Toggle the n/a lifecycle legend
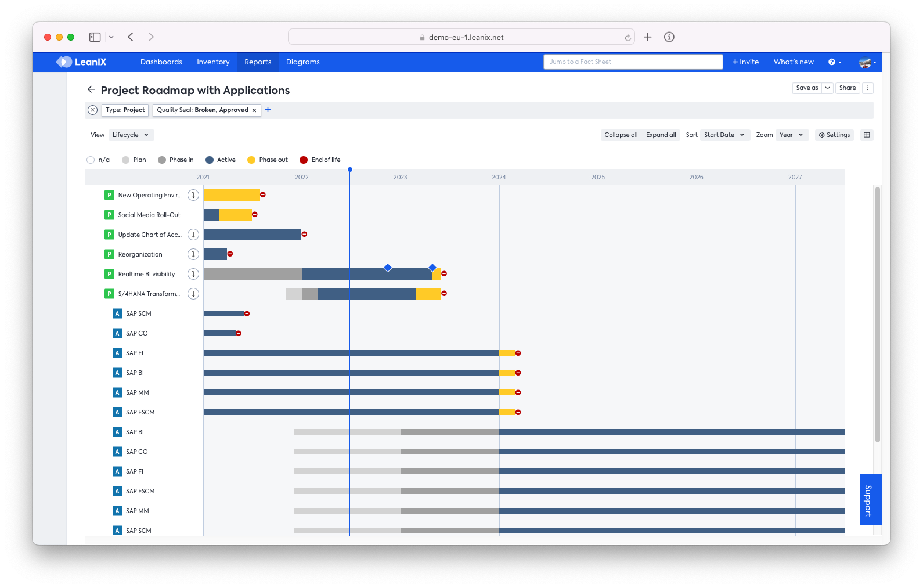This screenshot has width=923, height=588. coord(98,160)
